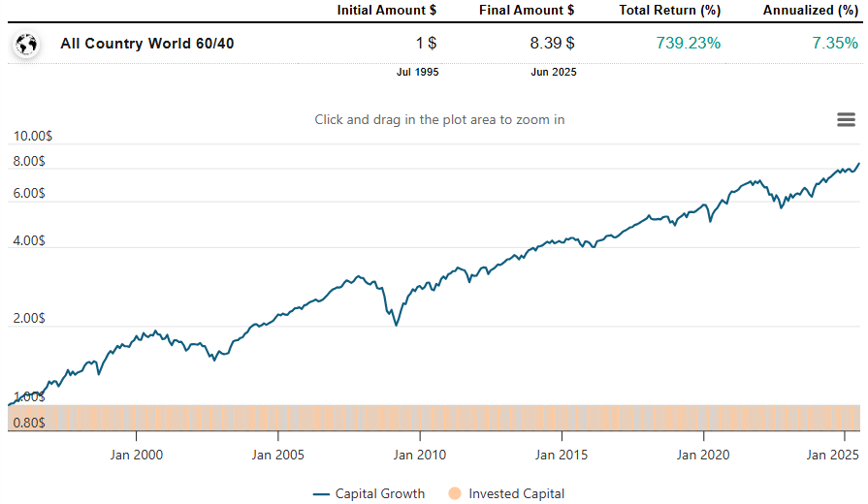This screenshot has width=868, height=504.
Task: Click the Jan 2020 x-axis label
Action: point(702,454)
